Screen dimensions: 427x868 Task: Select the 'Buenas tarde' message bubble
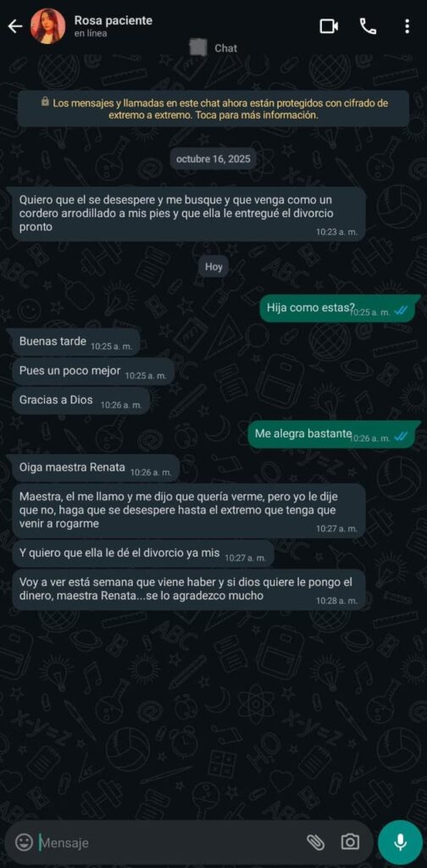click(76, 342)
